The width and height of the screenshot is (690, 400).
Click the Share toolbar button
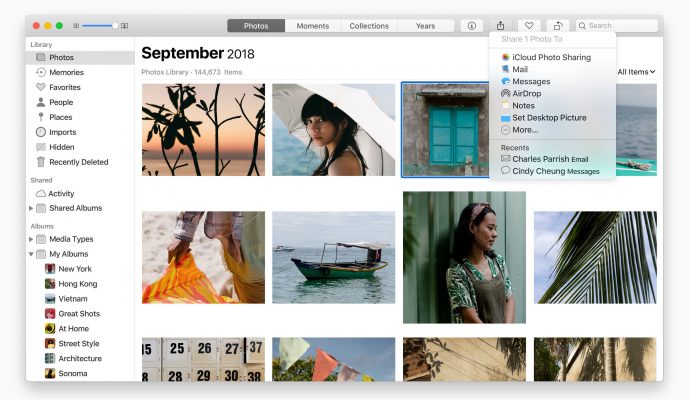point(500,26)
